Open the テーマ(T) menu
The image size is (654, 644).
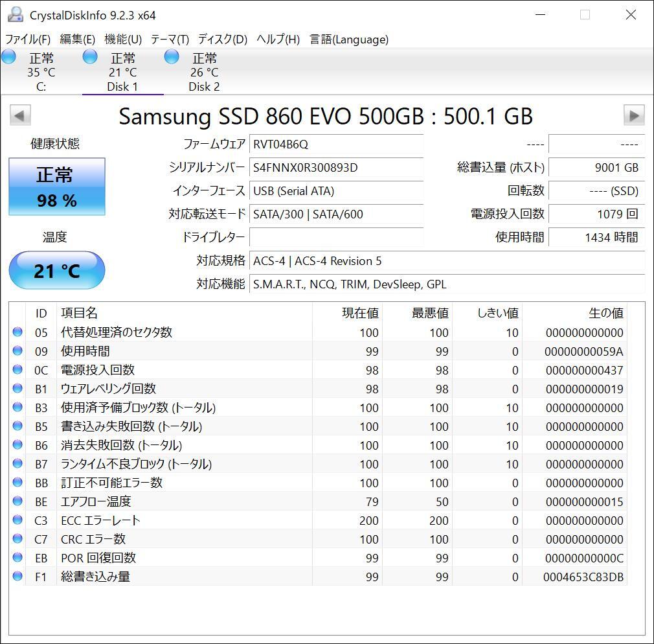click(x=170, y=40)
